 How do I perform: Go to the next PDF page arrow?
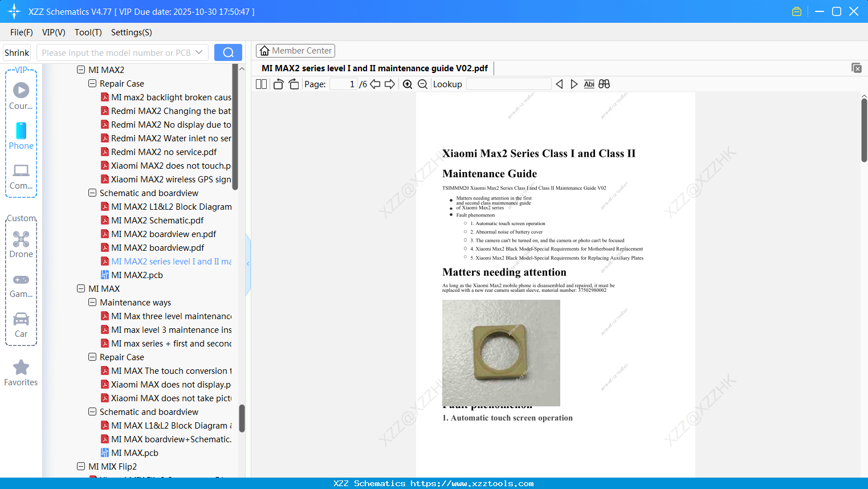(x=390, y=84)
